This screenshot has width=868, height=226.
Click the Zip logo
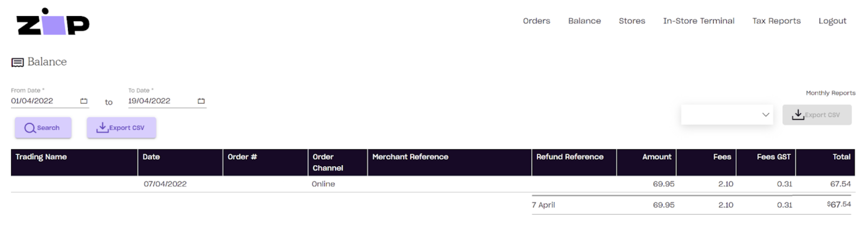coord(53,22)
